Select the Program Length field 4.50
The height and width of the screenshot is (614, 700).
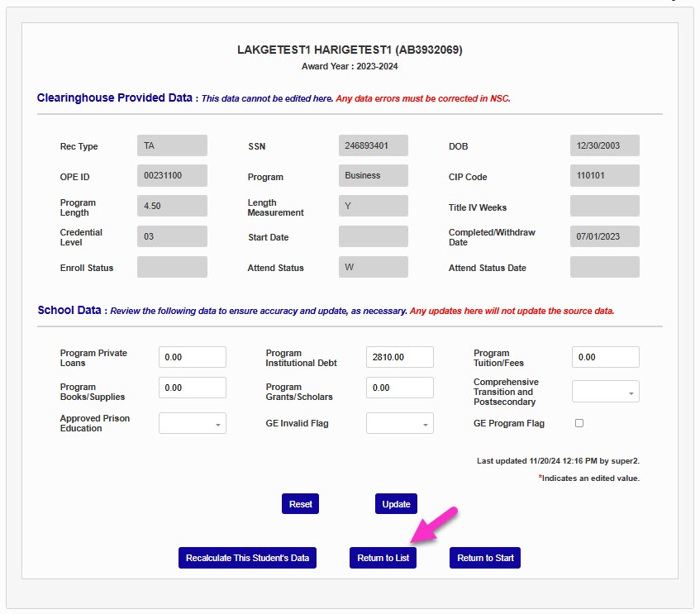tap(173, 206)
